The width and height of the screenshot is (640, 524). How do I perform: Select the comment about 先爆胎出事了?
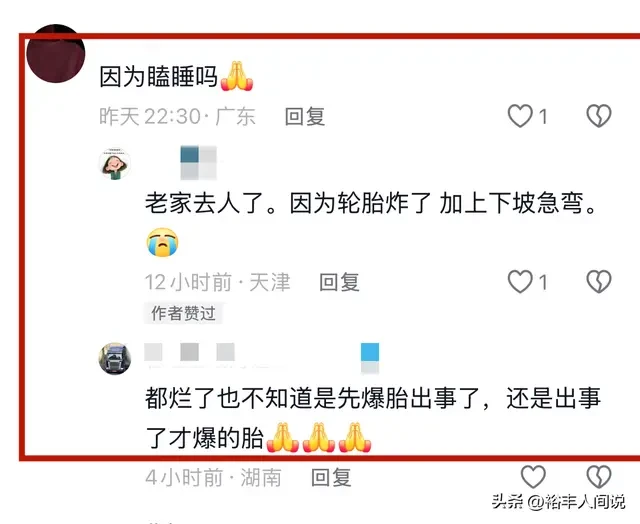[x=373, y=417]
